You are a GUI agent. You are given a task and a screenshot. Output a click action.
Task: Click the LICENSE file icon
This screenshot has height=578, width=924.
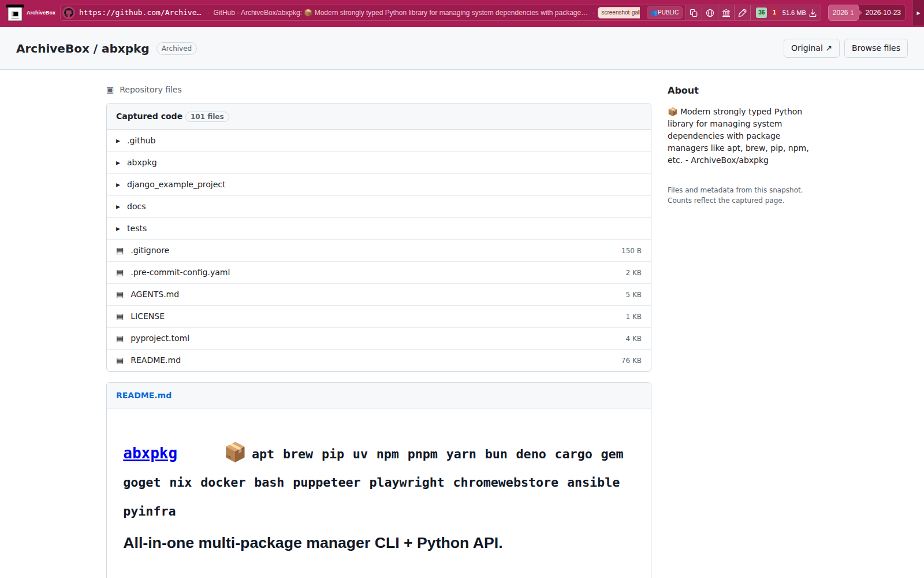click(120, 317)
